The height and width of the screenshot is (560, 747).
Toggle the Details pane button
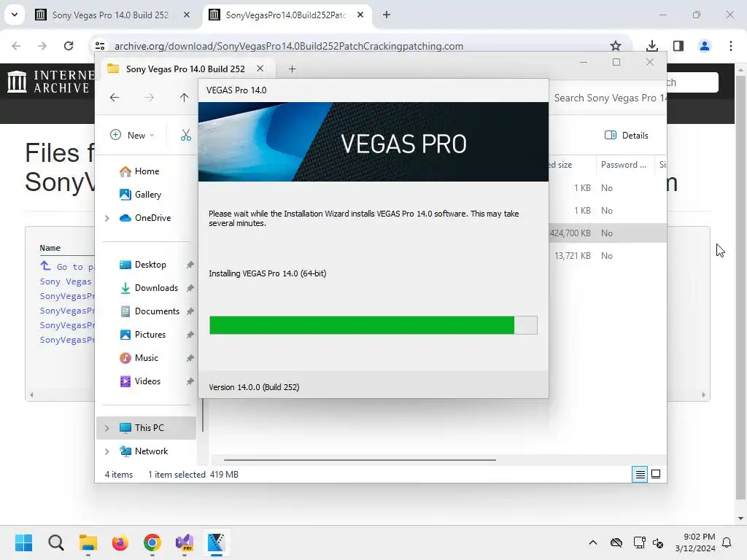[x=626, y=135]
